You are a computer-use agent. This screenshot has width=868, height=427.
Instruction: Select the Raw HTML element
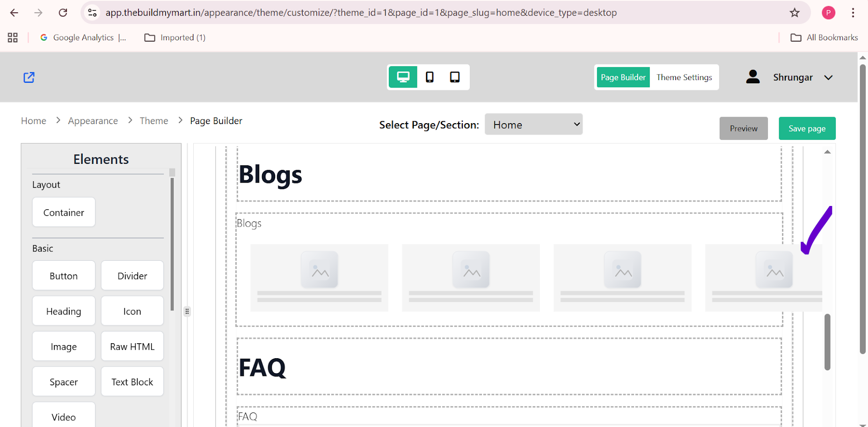tap(132, 346)
